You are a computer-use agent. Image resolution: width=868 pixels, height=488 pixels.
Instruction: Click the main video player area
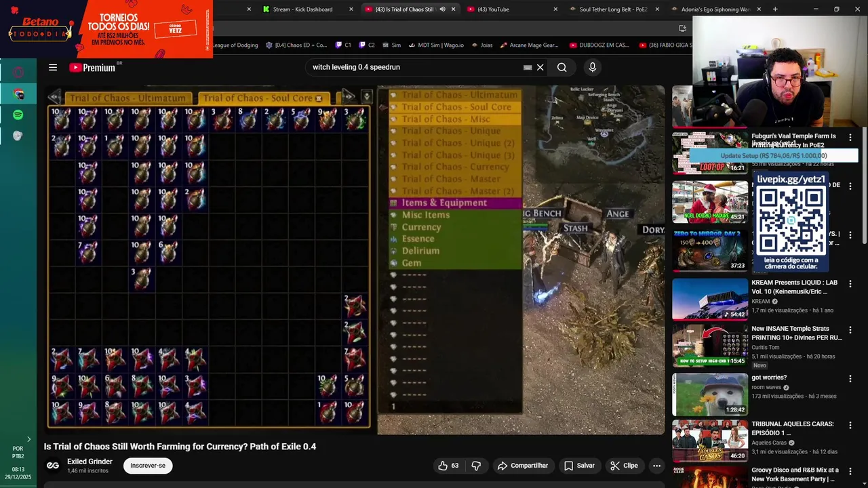(355, 260)
